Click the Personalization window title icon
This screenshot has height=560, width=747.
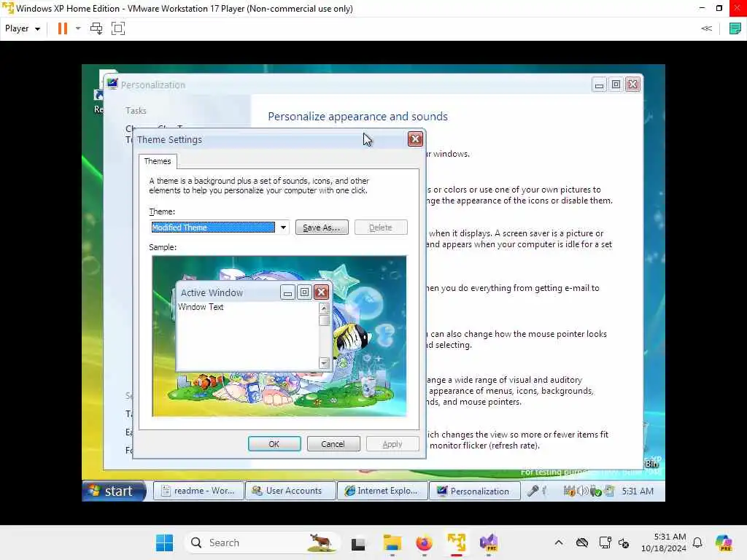point(112,85)
